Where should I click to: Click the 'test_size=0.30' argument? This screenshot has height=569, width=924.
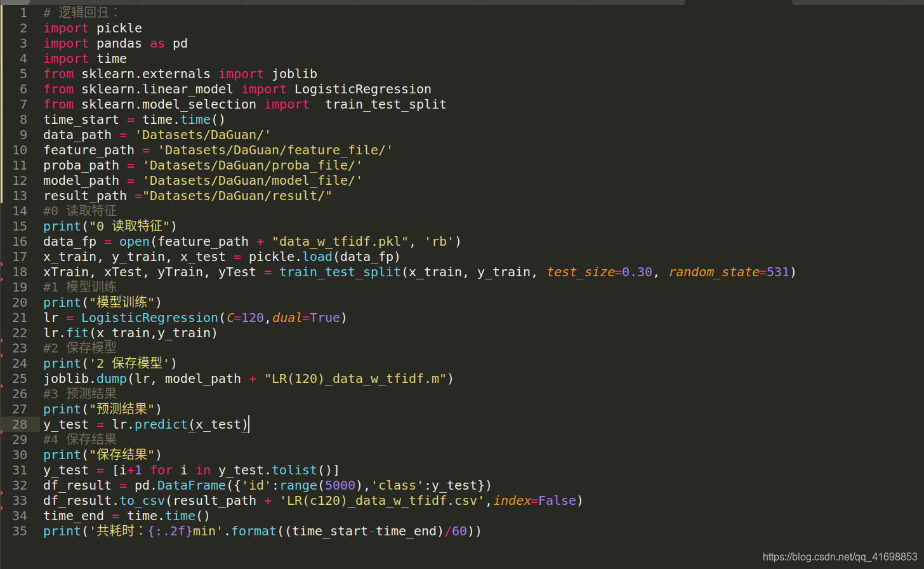click(x=600, y=272)
